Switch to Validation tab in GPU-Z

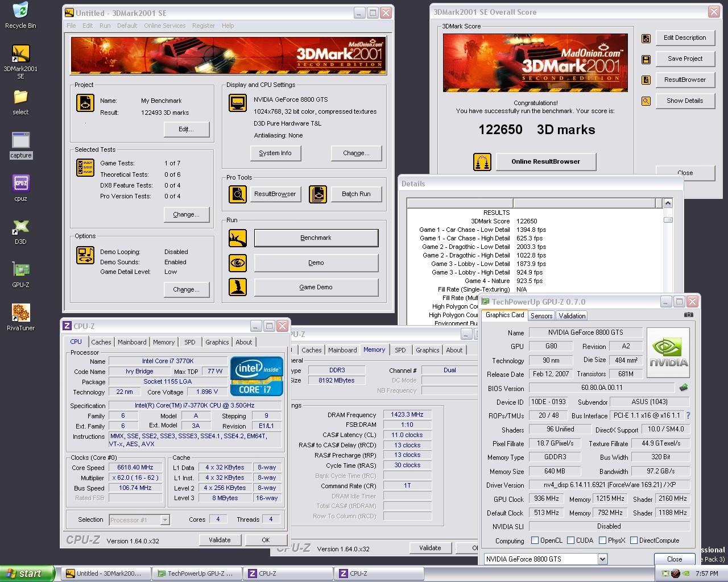572,315
